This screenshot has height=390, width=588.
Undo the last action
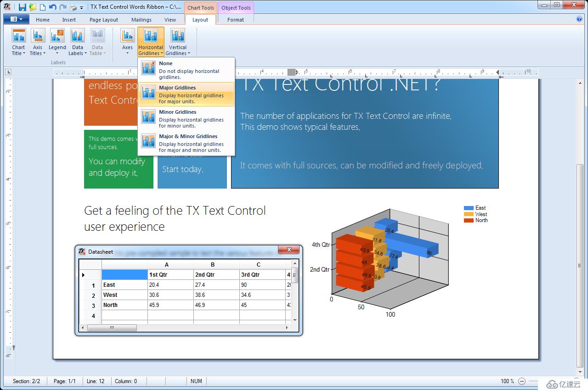[x=53, y=7]
